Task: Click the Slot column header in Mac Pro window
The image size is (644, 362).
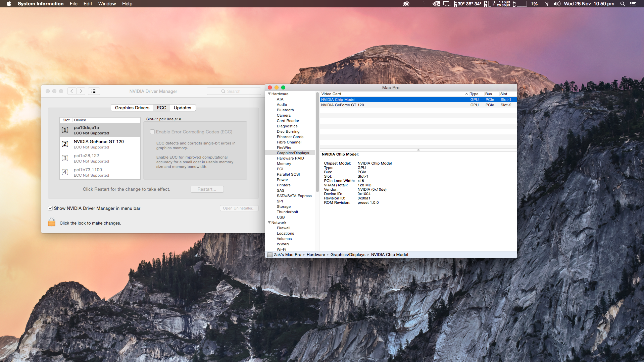Action: pyautogui.click(x=508, y=94)
